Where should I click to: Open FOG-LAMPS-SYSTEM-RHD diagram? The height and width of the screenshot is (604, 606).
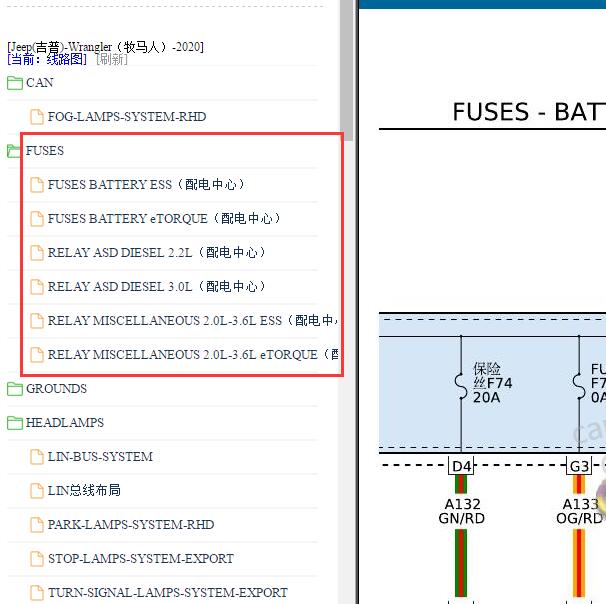pos(127,117)
